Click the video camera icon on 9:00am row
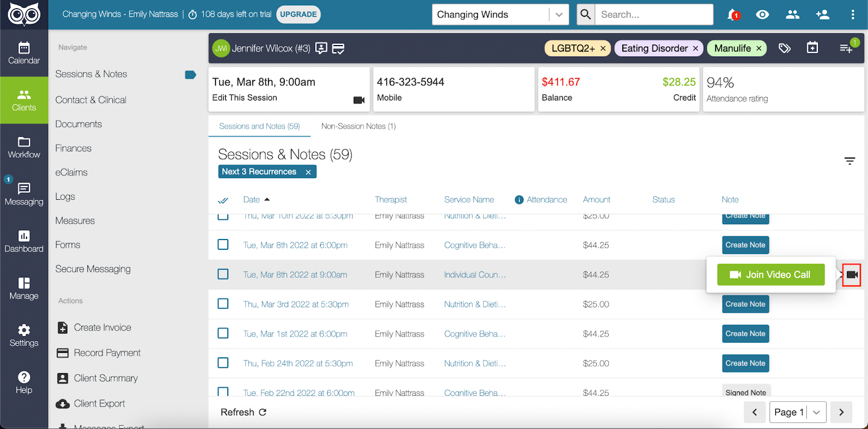 pyautogui.click(x=852, y=275)
